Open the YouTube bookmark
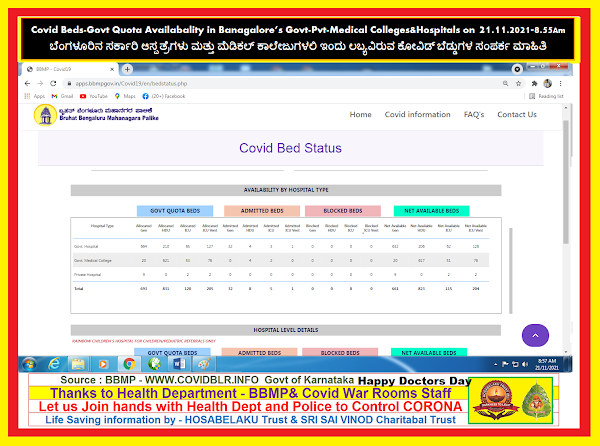600x446 pixels. point(94,96)
